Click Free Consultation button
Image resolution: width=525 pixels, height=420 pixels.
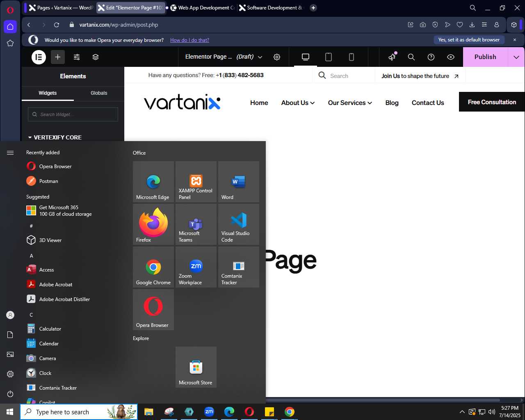point(492,102)
